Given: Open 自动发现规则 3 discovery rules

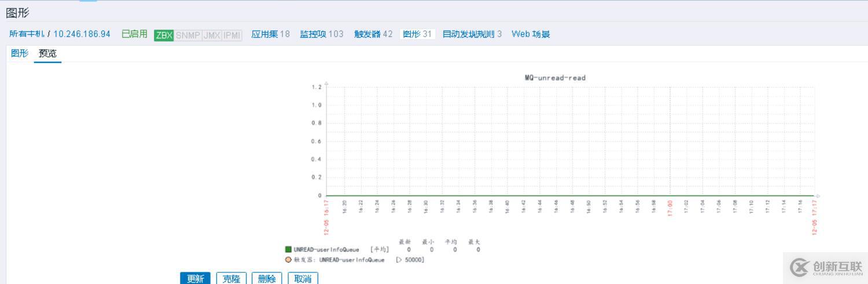Looking at the screenshot, I should pos(472,34).
